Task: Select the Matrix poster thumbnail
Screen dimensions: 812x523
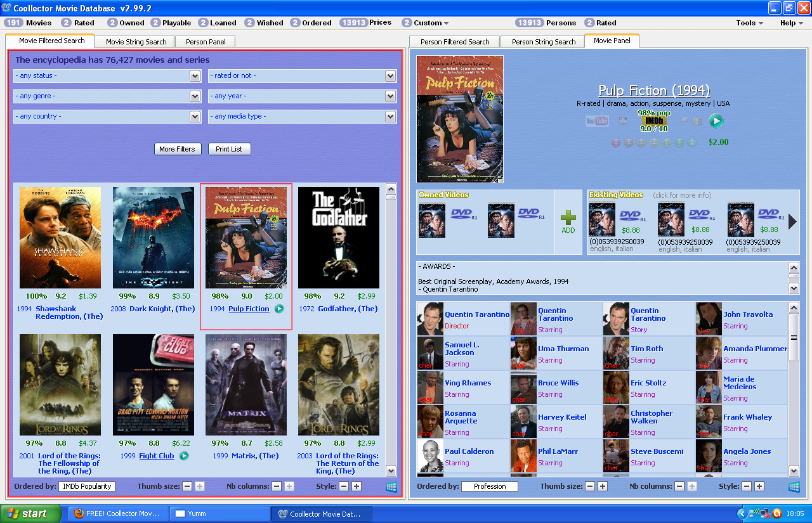Action: tap(246, 385)
